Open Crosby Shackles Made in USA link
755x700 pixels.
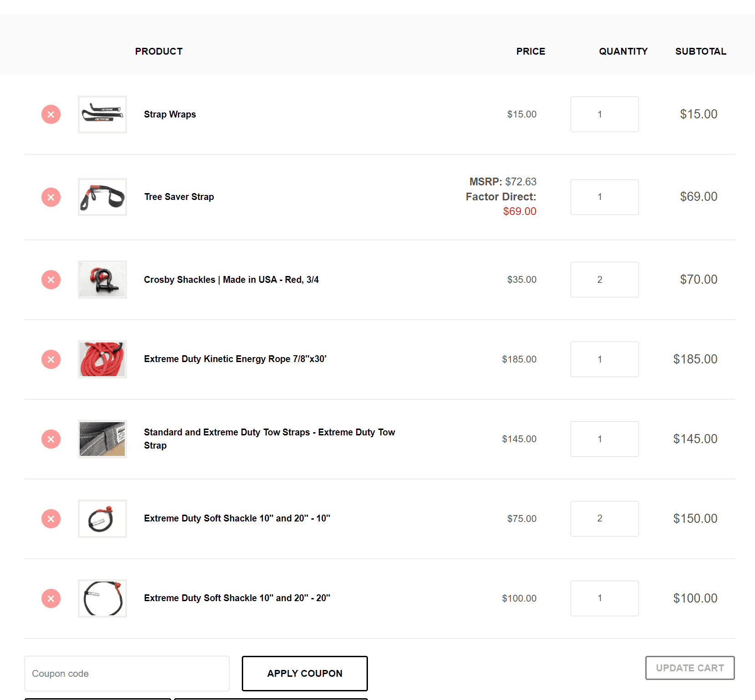click(x=231, y=280)
